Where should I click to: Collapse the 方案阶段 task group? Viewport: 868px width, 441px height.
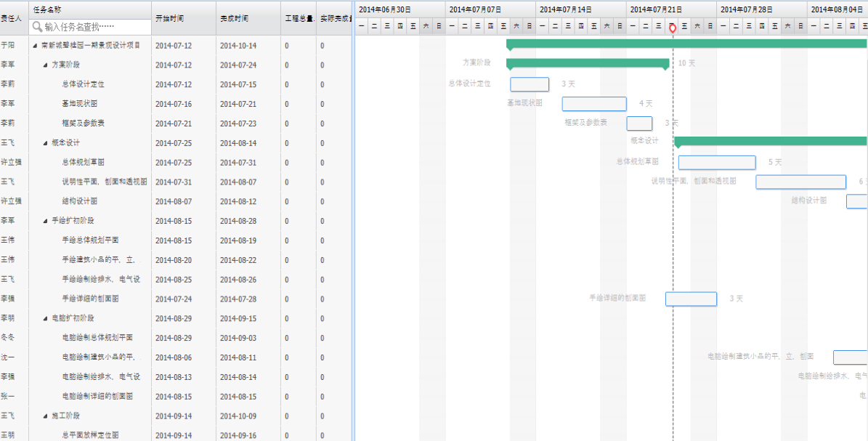45,65
